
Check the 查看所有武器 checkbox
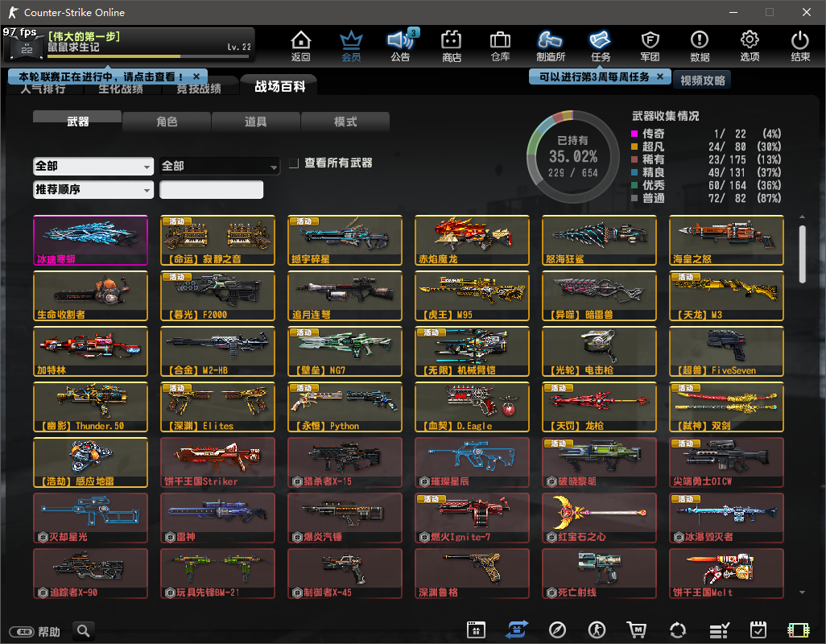click(294, 163)
